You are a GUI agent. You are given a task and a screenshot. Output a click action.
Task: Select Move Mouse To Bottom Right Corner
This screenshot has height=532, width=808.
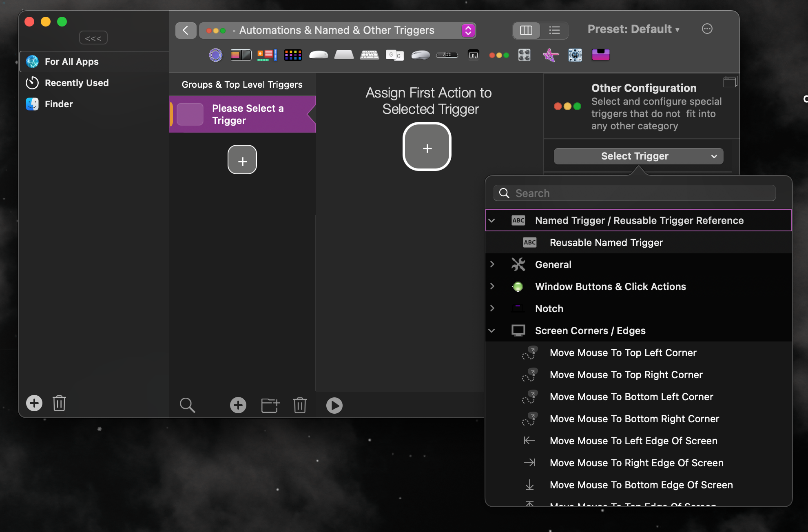(634, 419)
